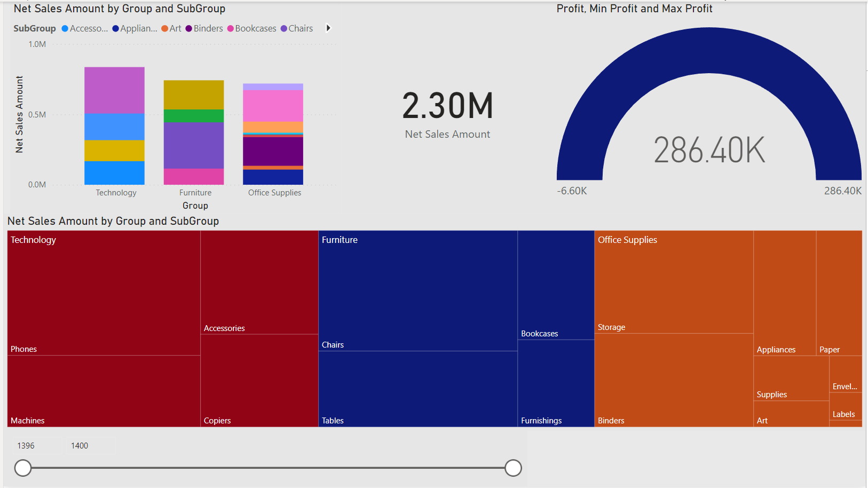Select Chairs in the SubGroup legend
The height and width of the screenshot is (488, 868).
[297, 29]
